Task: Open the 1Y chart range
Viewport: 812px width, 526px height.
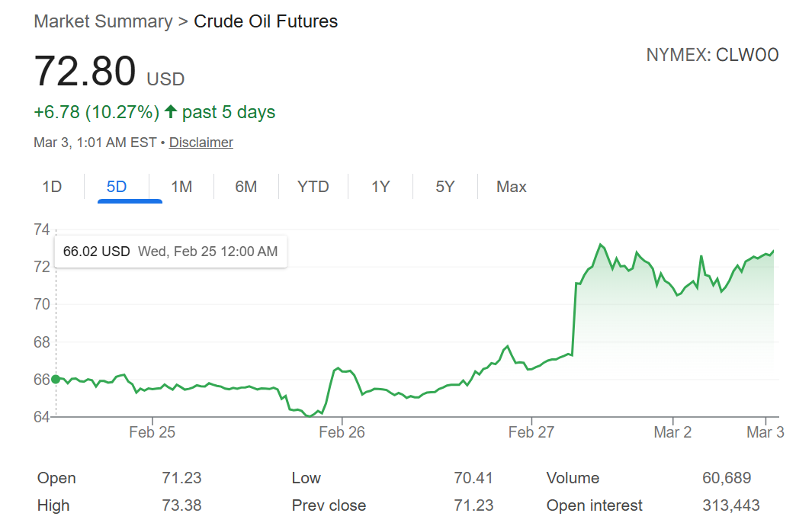Action: (380, 187)
